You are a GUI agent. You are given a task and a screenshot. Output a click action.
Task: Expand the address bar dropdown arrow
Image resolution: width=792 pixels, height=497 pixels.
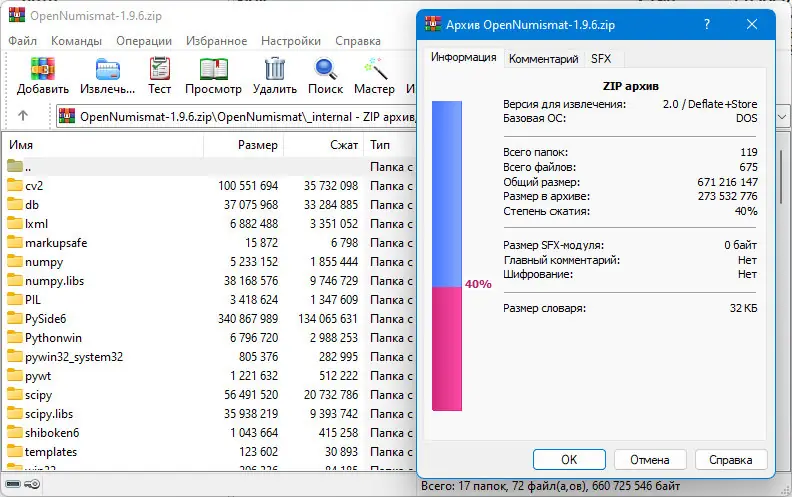[782, 117]
